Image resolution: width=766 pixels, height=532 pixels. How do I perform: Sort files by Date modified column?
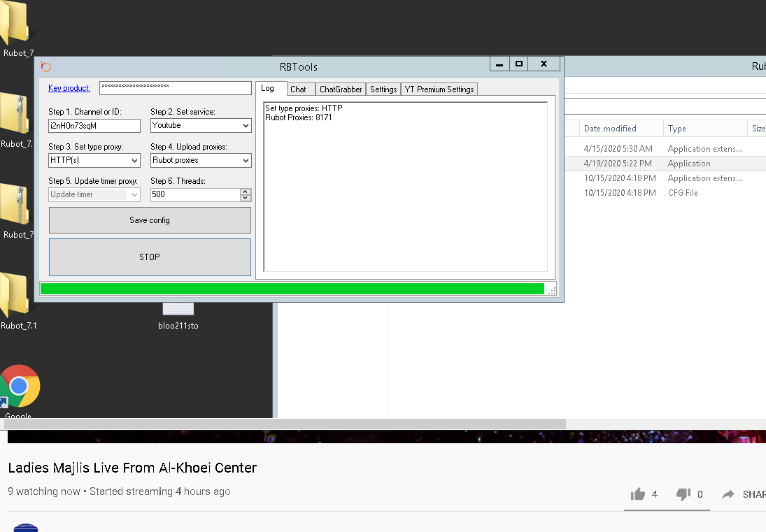pos(610,129)
